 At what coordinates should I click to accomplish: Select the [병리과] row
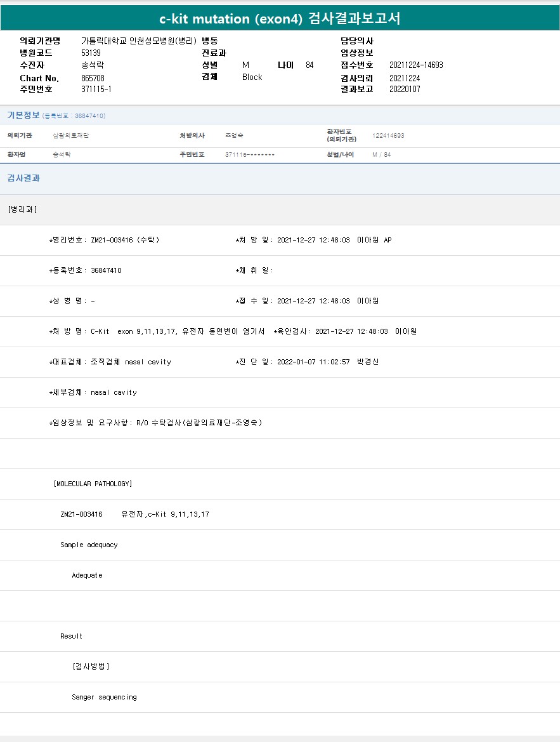280,209
